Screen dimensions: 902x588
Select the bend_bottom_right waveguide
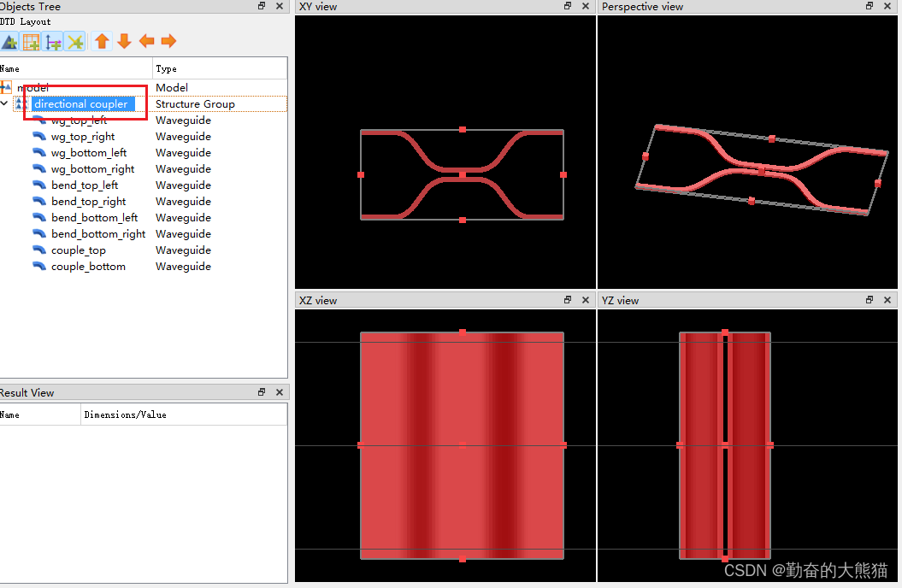(98, 234)
